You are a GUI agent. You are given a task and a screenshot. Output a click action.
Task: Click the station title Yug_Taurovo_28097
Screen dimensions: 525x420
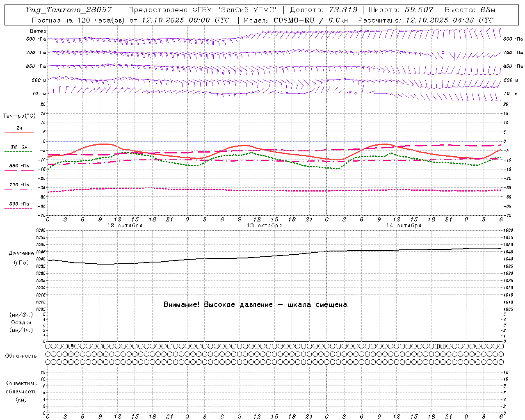click(68, 10)
